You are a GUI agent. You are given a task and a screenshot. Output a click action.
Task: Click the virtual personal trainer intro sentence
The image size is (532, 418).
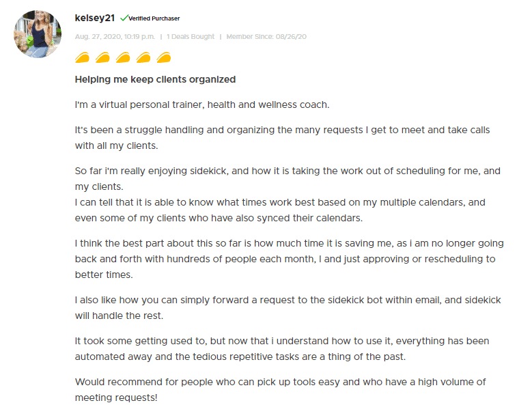[x=202, y=104]
